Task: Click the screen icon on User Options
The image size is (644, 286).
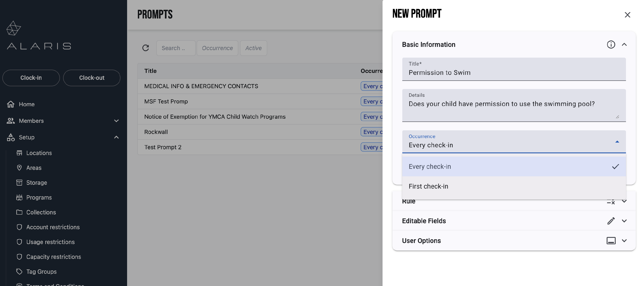Action: click(611, 241)
